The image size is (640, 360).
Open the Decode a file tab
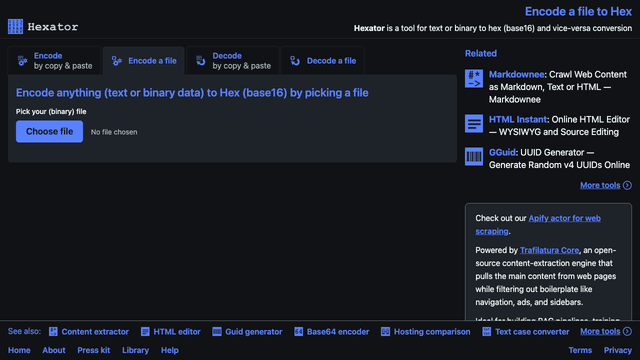[x=322, y=61]
